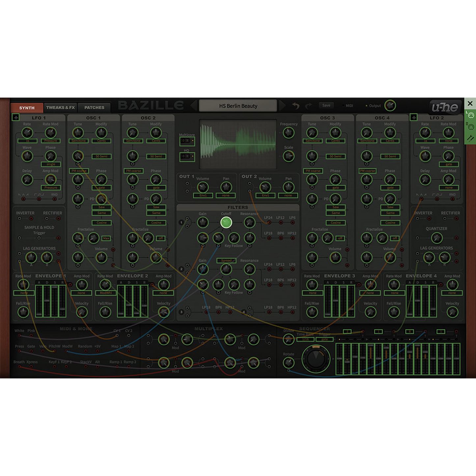This screenshot has width=476, height=476.
Task: Click the plus icon beside LFO 1
Action: (15, 117)
